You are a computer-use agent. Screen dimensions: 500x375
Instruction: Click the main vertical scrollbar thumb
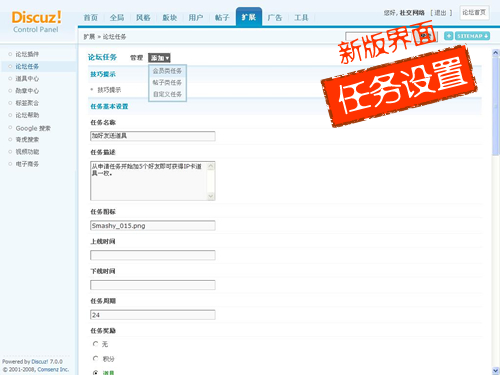(x=496, y=106)
